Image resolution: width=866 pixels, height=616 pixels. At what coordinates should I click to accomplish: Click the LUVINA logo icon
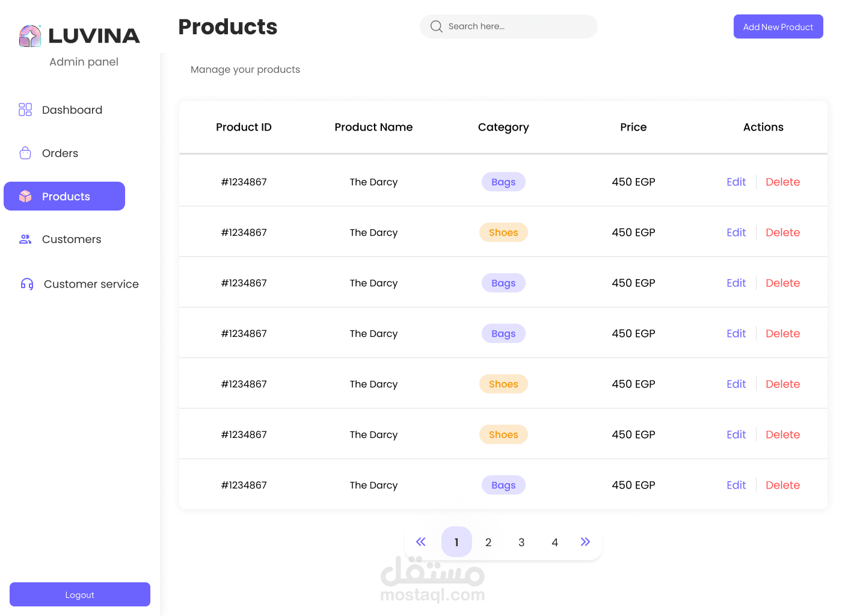point(30,36)
